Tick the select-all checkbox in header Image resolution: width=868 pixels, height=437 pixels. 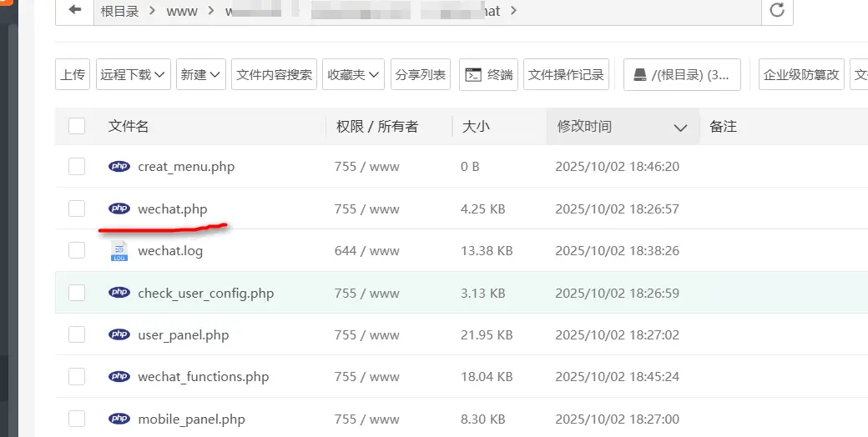click(77, 126)
